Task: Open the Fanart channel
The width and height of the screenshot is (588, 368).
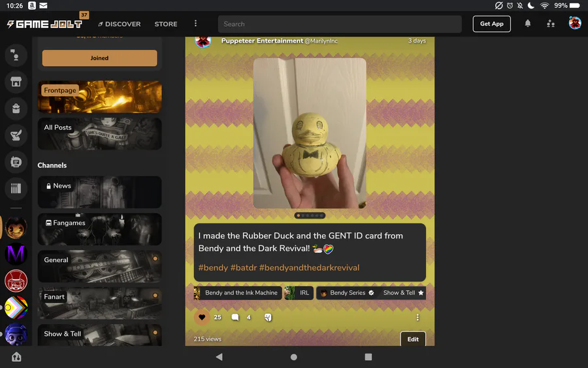Action: click(99, 303)
